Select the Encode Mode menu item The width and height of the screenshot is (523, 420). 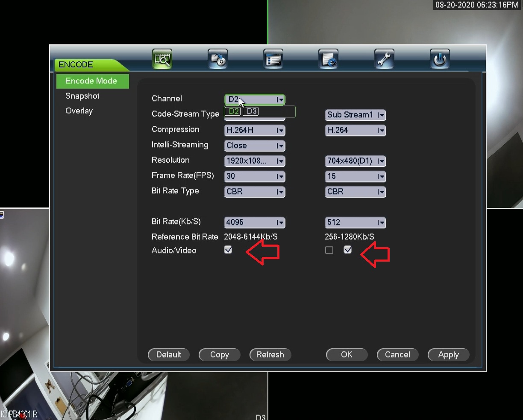[x=91, y=81]
